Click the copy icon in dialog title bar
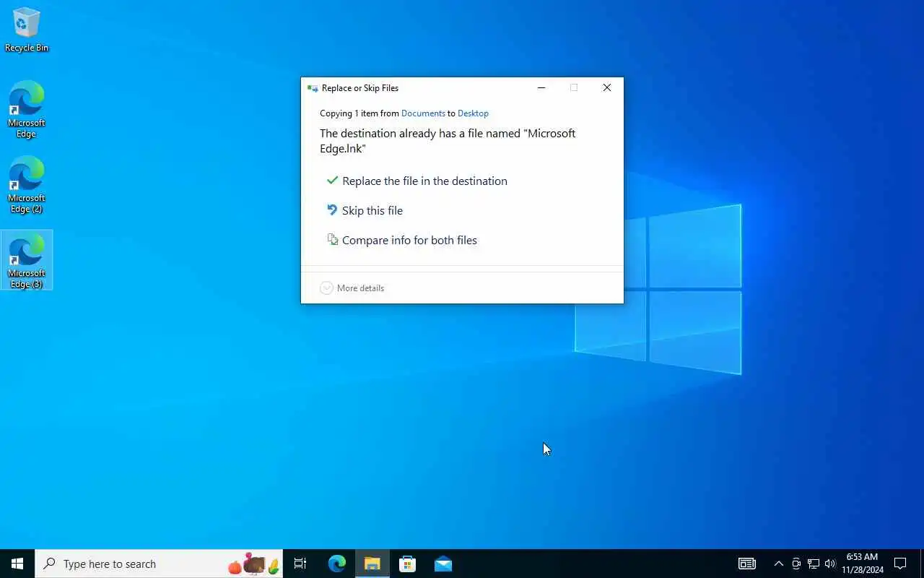This screenshot has width=924, height=578. [x=313, y=88]
